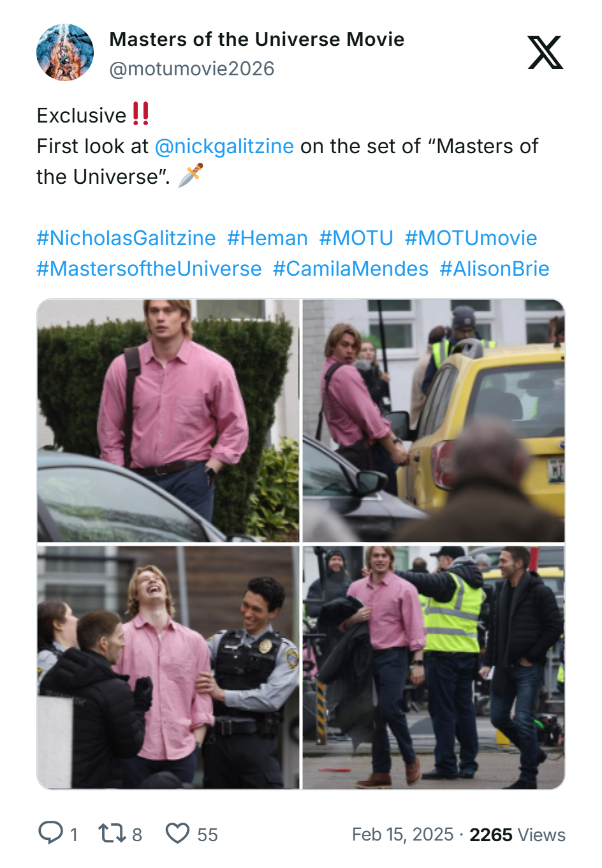Click the X logo icon
This screenshot has height=868, width=602.
point(545,52)
